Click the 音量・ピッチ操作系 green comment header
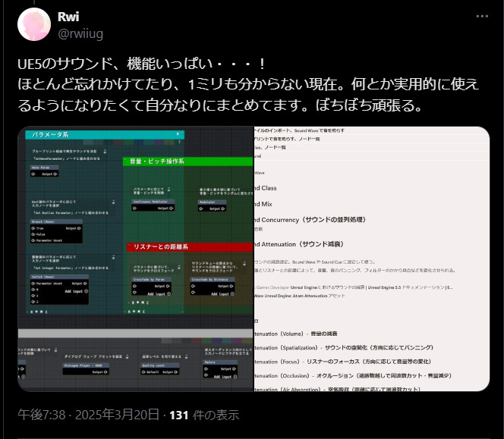This screenshot has height=439, width=504. (x=188, y=161)
